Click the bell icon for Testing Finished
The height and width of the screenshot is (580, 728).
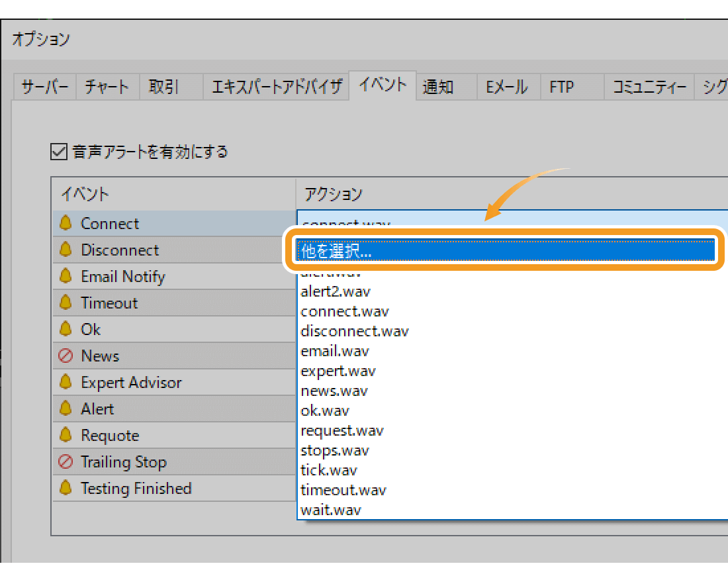point(65,488)
